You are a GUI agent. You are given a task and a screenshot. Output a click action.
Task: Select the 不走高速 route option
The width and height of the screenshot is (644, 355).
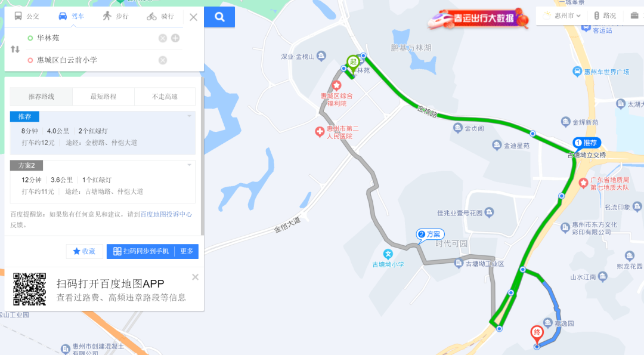click(165, 97)
